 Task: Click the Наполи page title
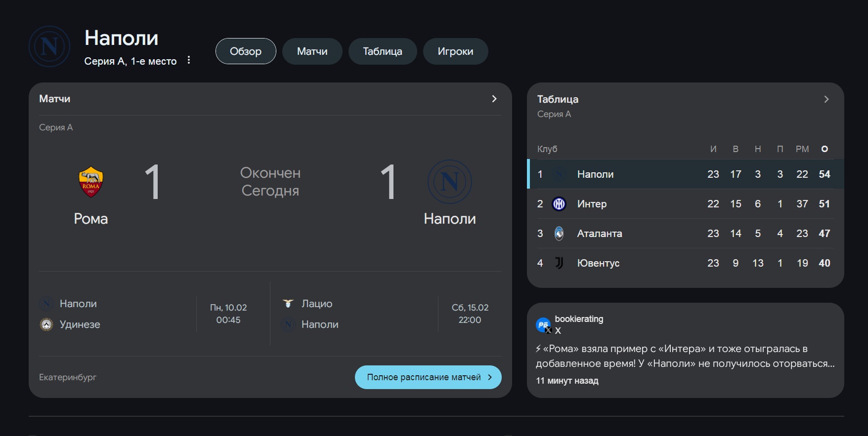tap(122, 38)
